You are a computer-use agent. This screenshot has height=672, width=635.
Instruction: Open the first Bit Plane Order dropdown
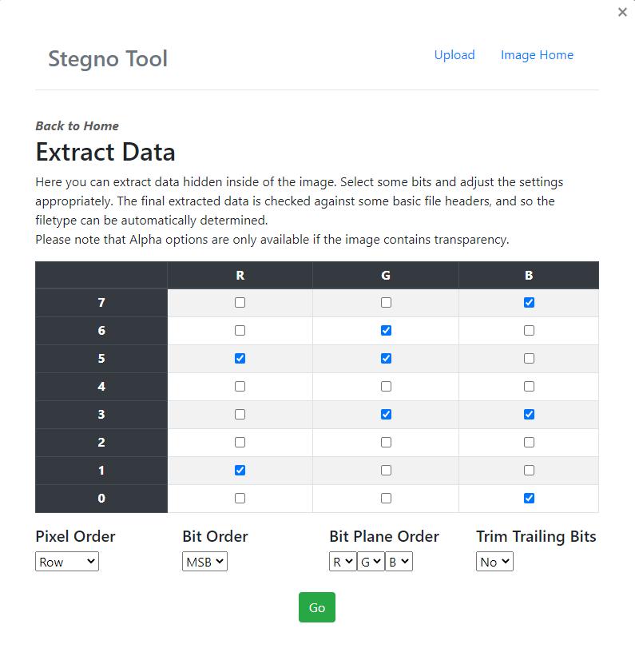343,562
